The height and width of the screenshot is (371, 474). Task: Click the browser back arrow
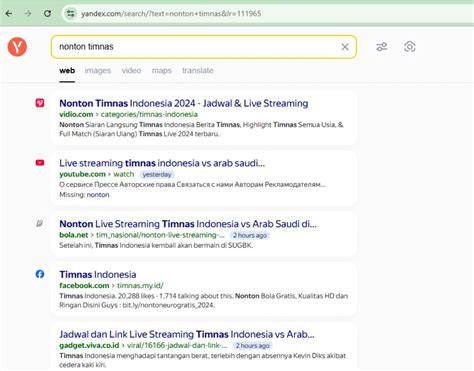9,14
